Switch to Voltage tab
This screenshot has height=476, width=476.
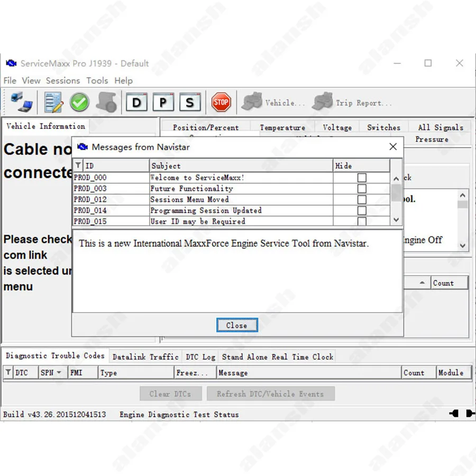[337, 127]
